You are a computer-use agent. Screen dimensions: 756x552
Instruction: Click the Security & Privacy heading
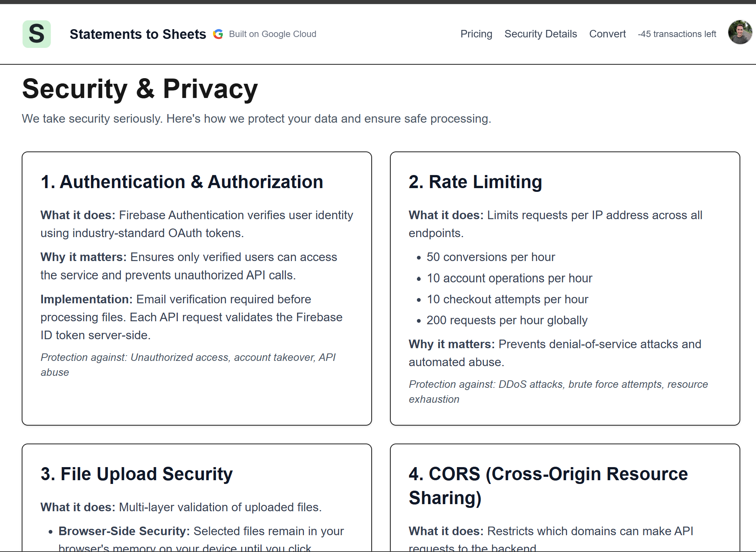point(140,89)
